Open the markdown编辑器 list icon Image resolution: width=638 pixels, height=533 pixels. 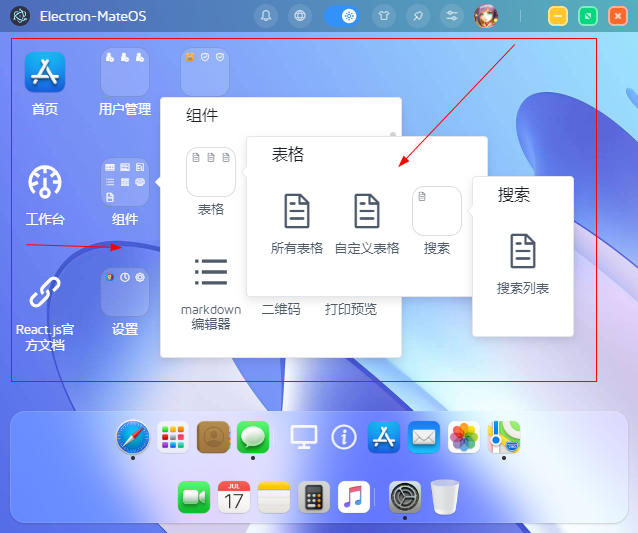[x=211, y=272]
